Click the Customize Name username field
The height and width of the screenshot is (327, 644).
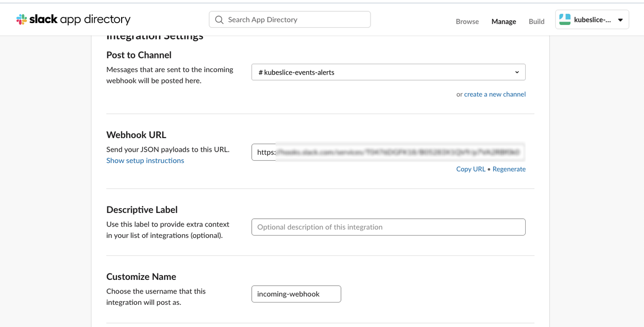[296, 294]
